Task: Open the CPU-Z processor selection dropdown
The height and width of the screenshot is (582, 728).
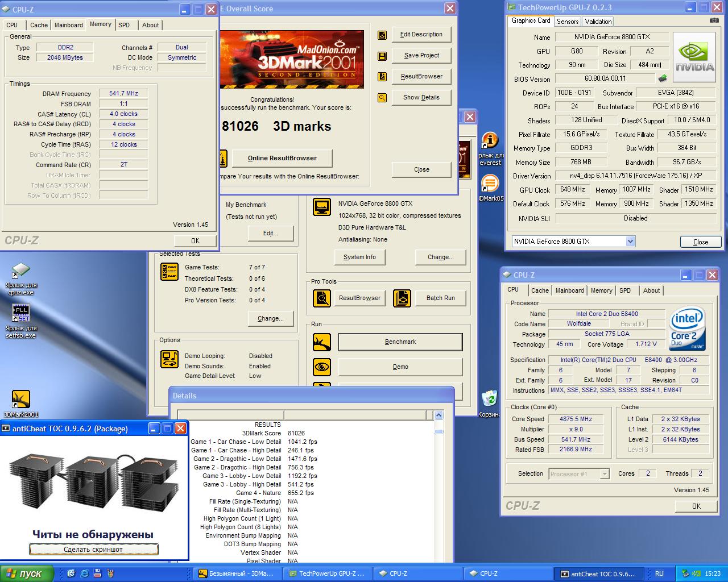Action: [604, 474]
